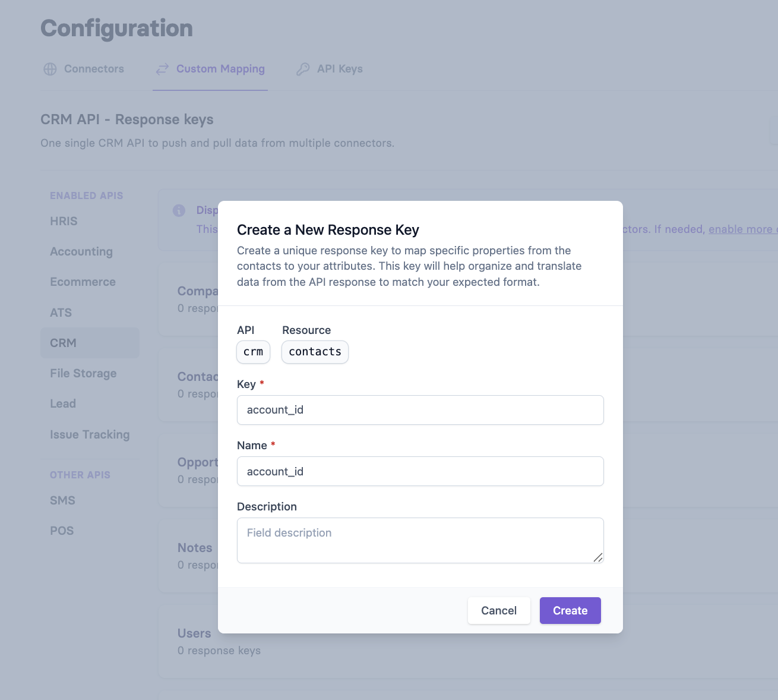Viewport: 778px width, 700px height.
Task: Click the Custom Mapping arrows icon
Action: point(162,69)
